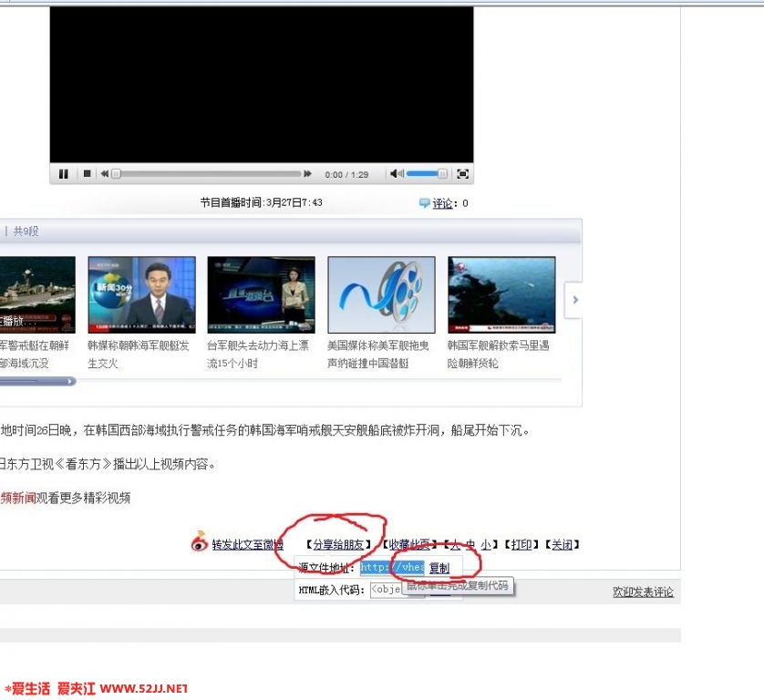Image resolution: width=764 pixels, height=700 pixels.
Task: Click the Weibo logo icon
Action: point(200,543)
